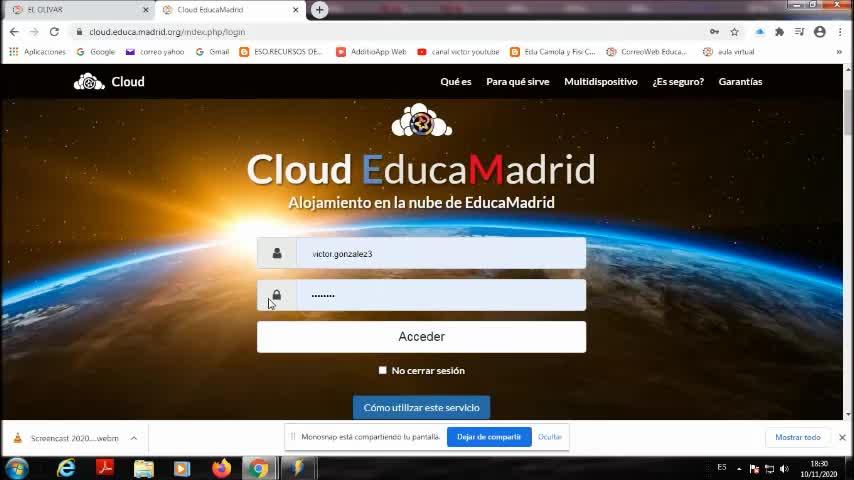The height and width of the screenshot is (480, 854).
Task: Go back using browser back arrow
Action: 14,32
